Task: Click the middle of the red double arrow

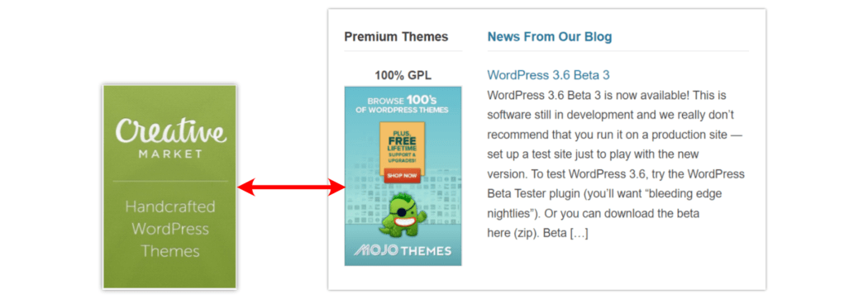Action: tap(291, 187)
